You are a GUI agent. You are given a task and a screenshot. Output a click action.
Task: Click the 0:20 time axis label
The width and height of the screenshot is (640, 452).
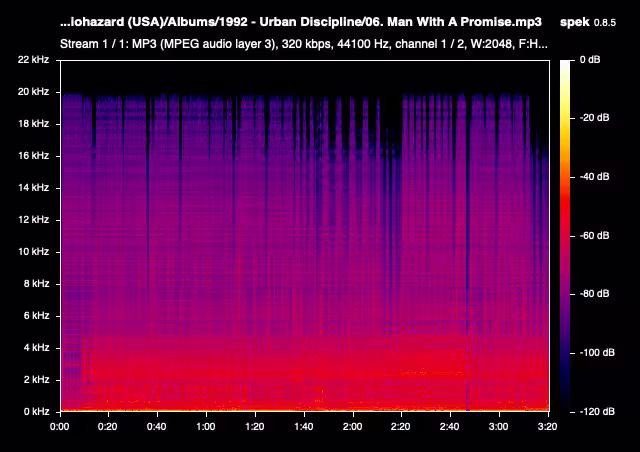107,427
